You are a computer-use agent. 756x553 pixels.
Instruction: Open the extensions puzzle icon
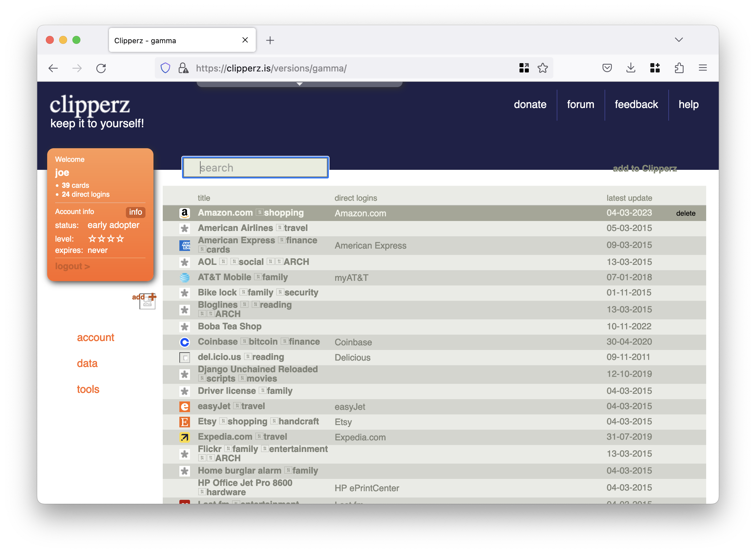point(679,68)
